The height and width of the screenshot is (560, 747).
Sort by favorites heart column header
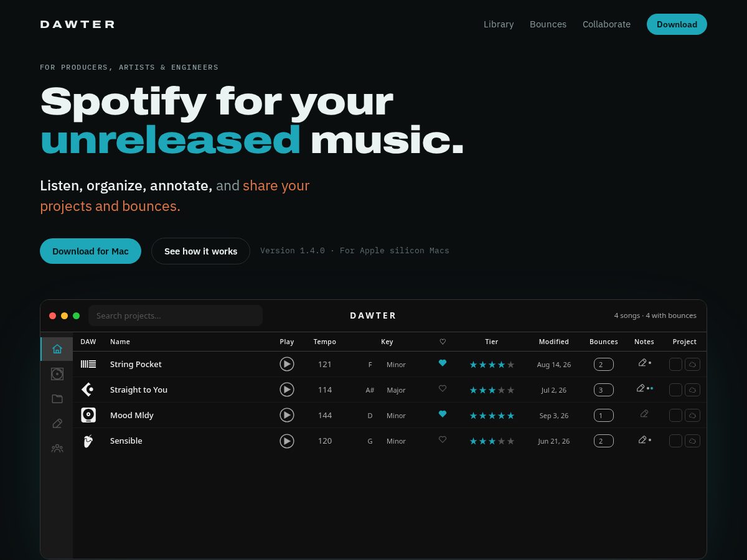443,342
